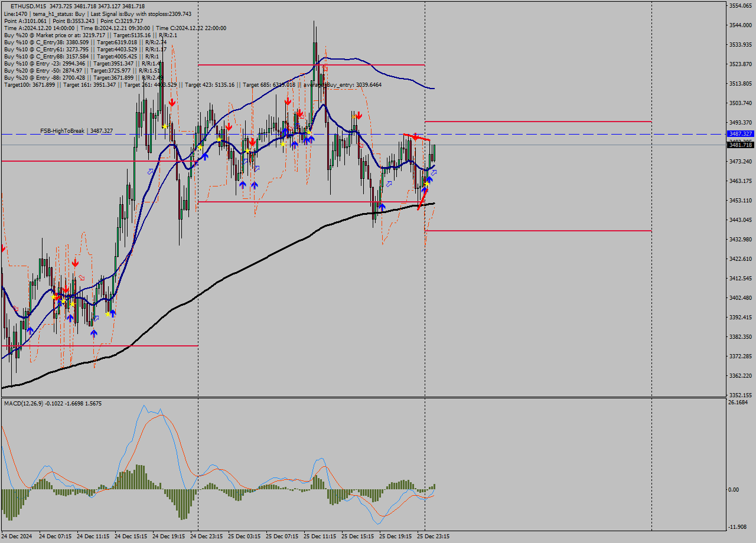
Task: Click the 'Buy %10 @ C_Entry61: 3273.795' line
Action: point(85,49)
